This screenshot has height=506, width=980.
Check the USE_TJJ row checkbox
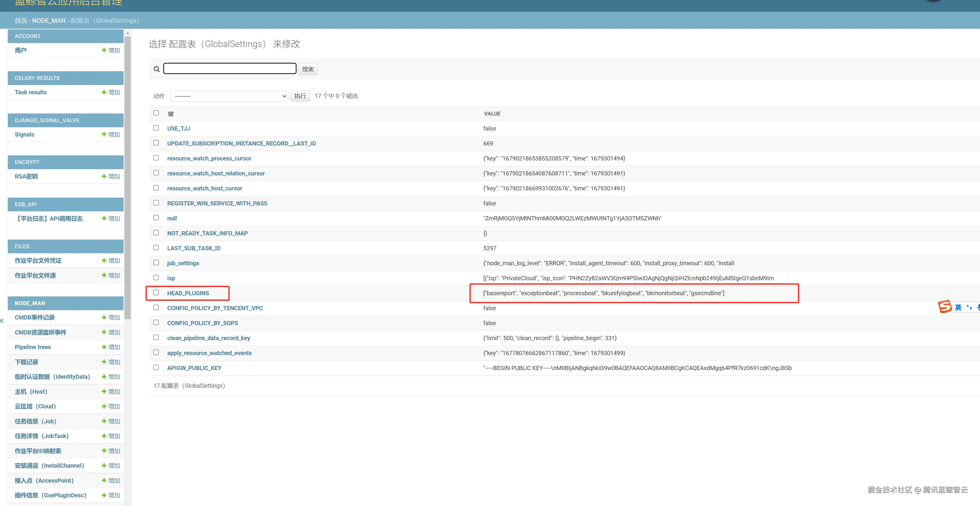pyautogui.click(x=156, y=128)
